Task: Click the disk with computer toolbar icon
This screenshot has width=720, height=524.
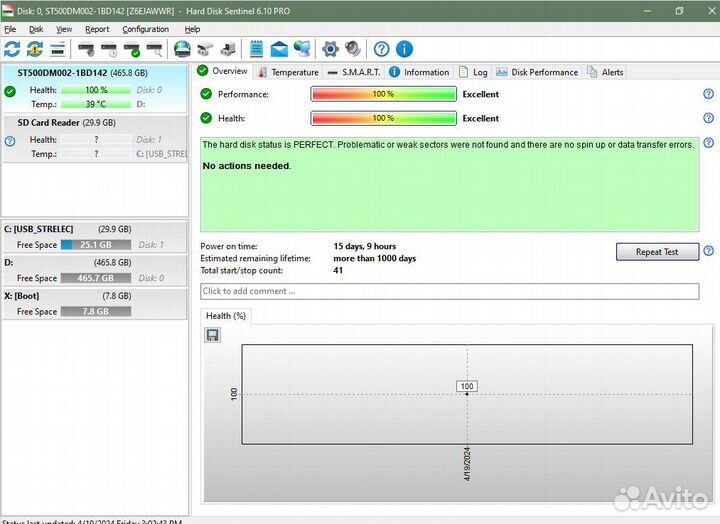Action: 228,49
